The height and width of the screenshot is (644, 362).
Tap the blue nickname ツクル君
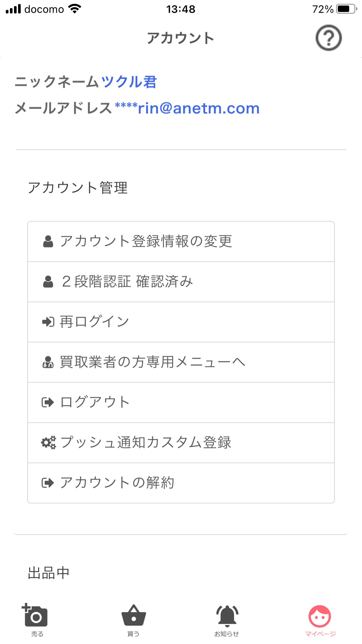[129, 82]
